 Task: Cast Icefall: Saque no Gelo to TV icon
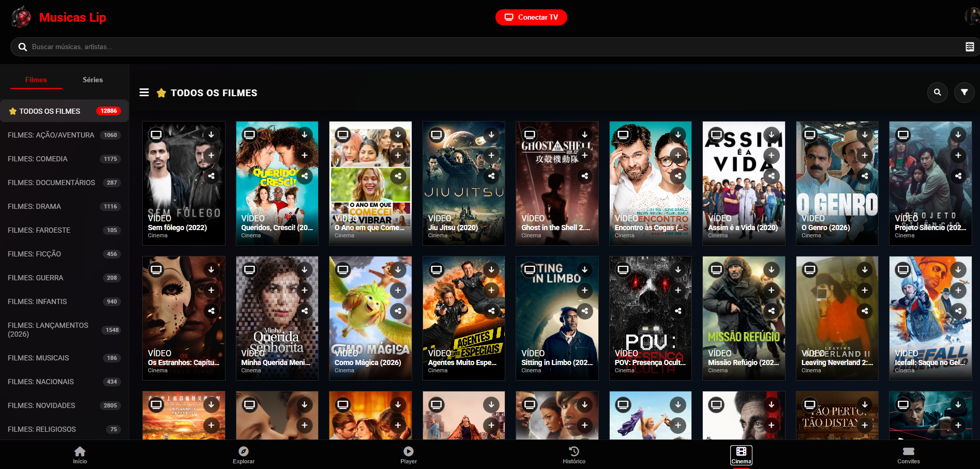click(903, 270)
